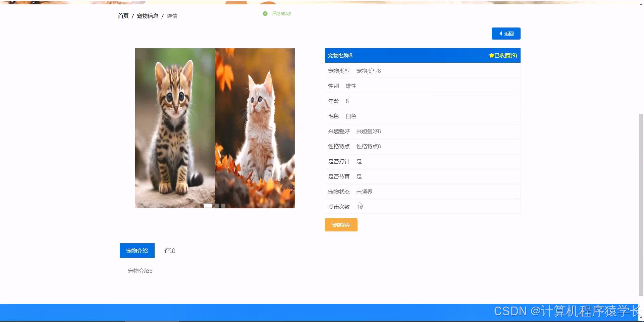644x322 pixels.
Task: Click the kitten photo in the carousel
Action: pyautogui.click(x=174, y=127)
